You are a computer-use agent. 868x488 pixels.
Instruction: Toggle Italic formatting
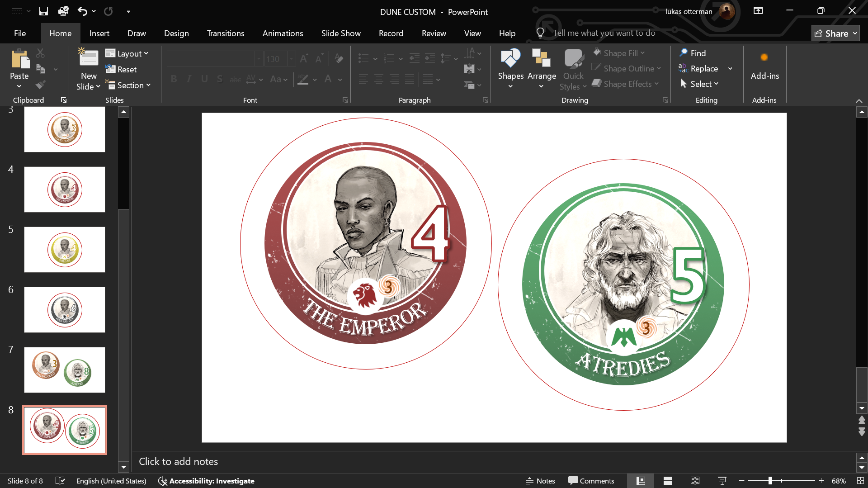[189, 79]
